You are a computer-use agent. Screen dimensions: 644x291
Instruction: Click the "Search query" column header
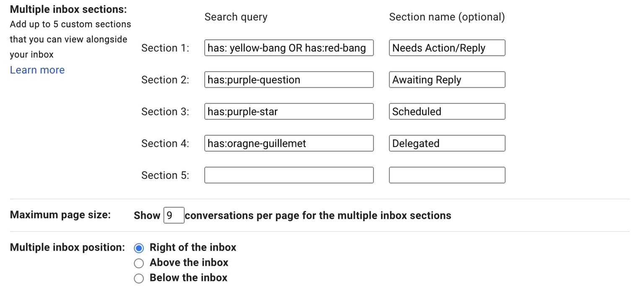pyautogui.click(x=236, y=17)
